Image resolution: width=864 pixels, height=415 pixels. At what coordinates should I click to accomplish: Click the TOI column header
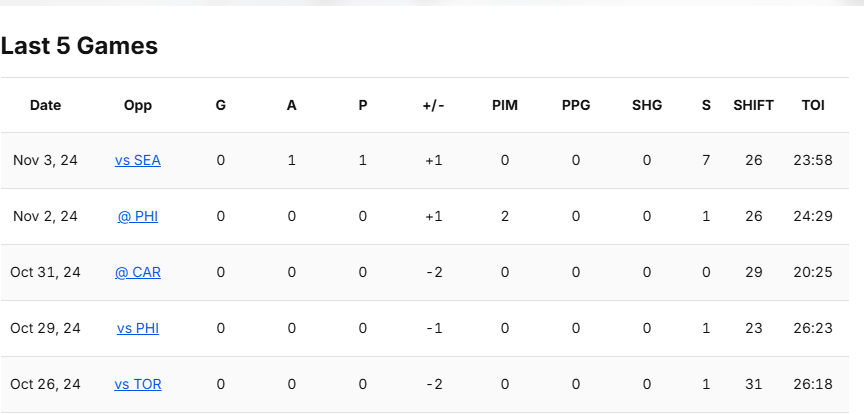click(x=813, y=105)
